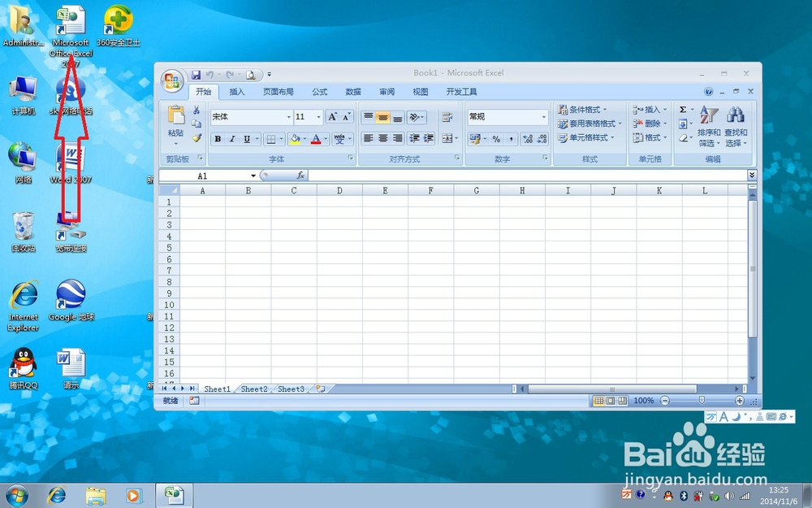Open the font size dropdown

click(x=318, y=117)
